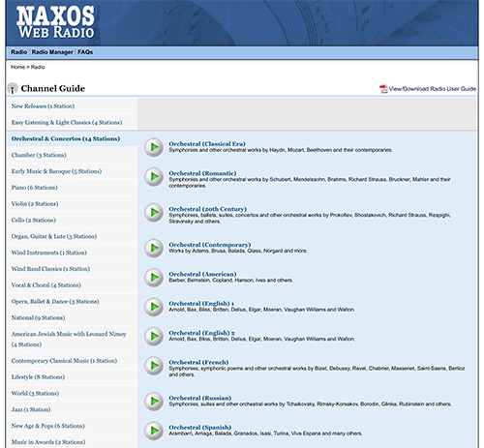Play the Orchestral (English) 2 station

(x=154, y=336)
